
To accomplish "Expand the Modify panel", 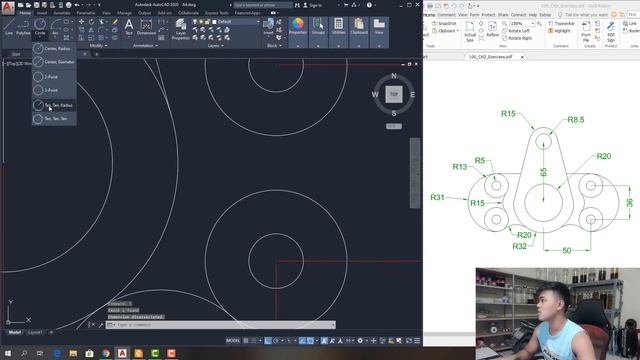I will click(98, 46).
